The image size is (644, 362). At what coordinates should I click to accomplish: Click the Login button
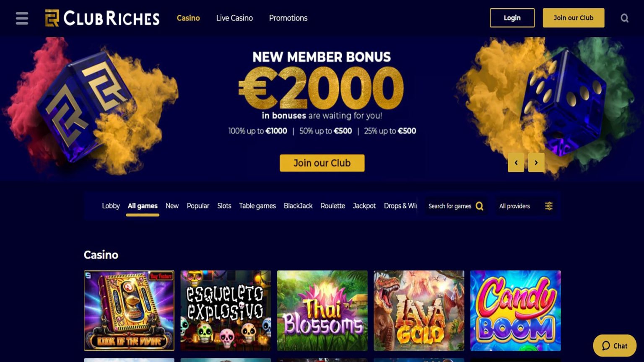512,18
